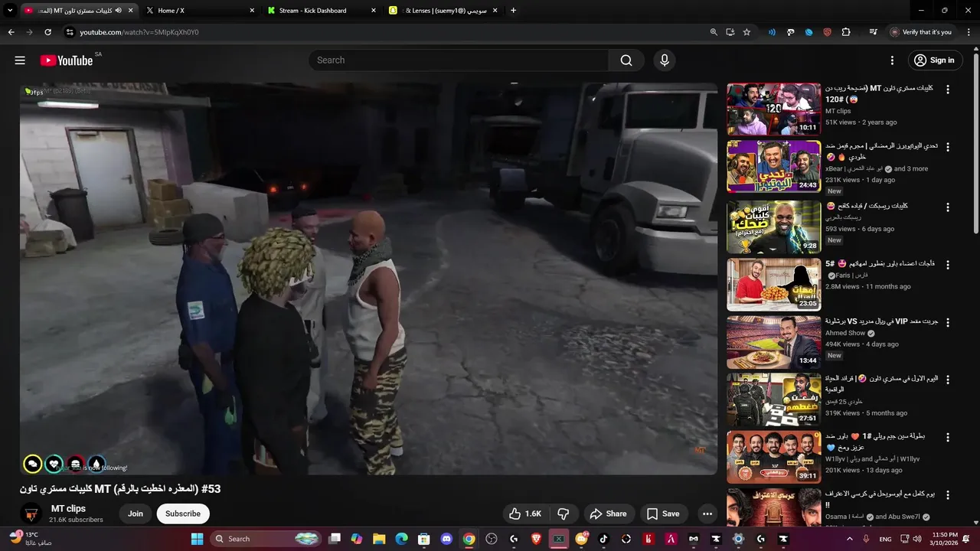Click the red shield extension icon
980x551 pixels.
827,32
